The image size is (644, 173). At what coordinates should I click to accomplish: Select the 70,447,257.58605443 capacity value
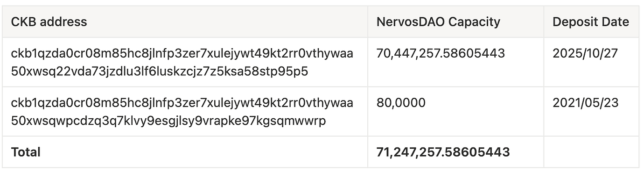(441, 54)
